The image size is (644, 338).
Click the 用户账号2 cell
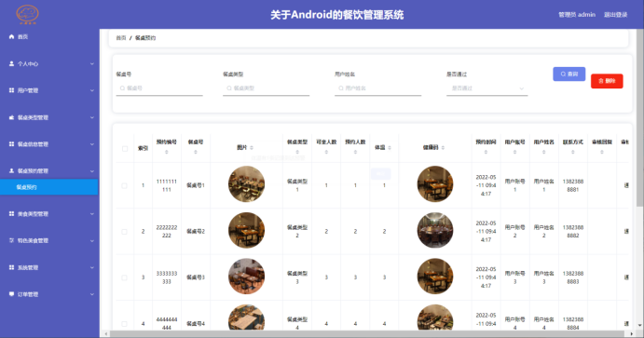click(x=514, y=231)
